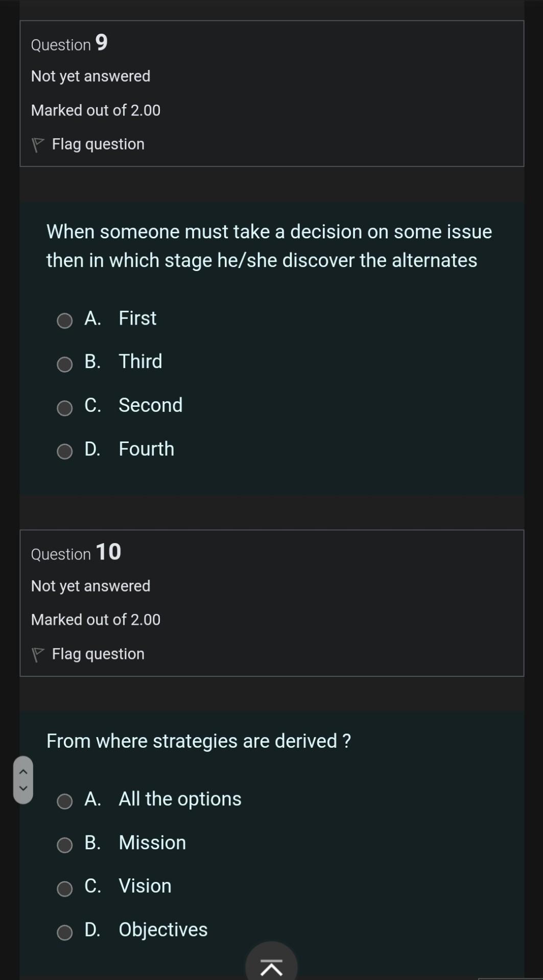Screen dimensions: 543x980
Task: Click the downward arrow in the side scroller
Action: tap(23, 789)
